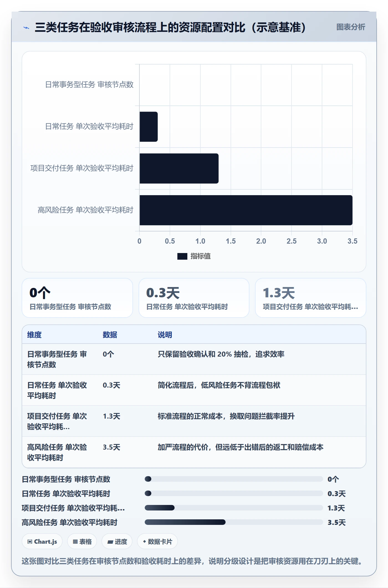
Task: Click the 维度 column header
Action: pyautogui.click(x=34, y=335)
